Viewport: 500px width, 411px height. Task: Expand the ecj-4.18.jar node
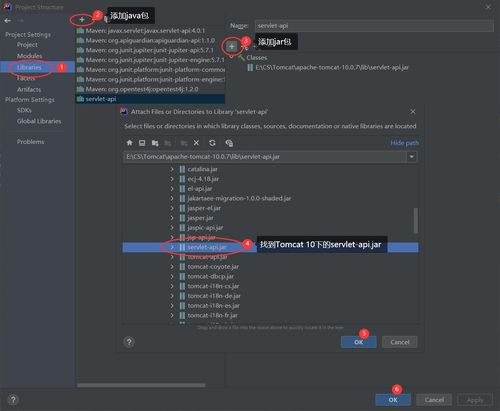(x=172, y=179)
